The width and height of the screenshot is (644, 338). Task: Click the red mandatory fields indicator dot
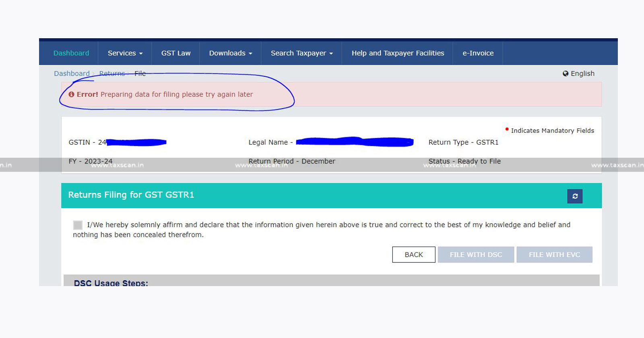[x=507, y=129]
